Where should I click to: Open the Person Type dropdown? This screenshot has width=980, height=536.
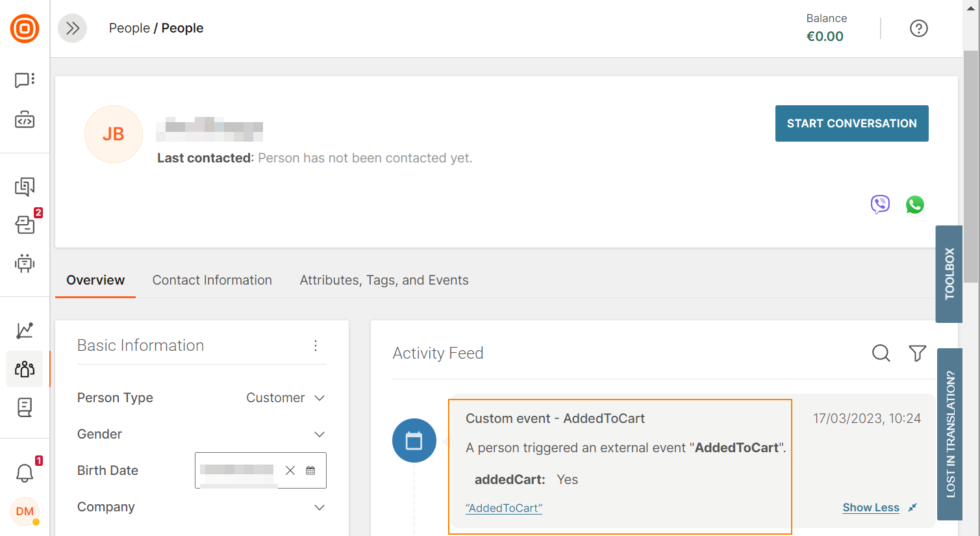(285, 398)
